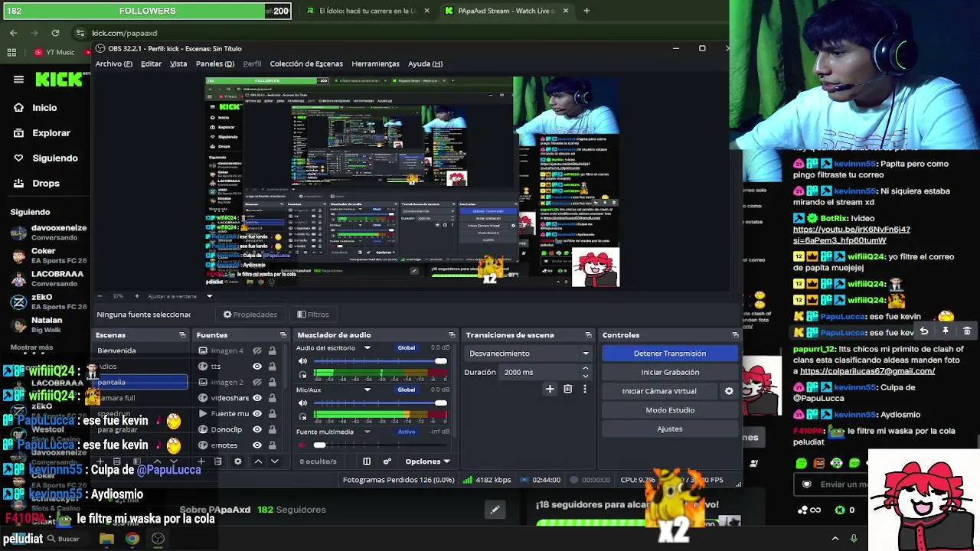
Task: Reload the kick.com browser page
Action: click(55, 33)
